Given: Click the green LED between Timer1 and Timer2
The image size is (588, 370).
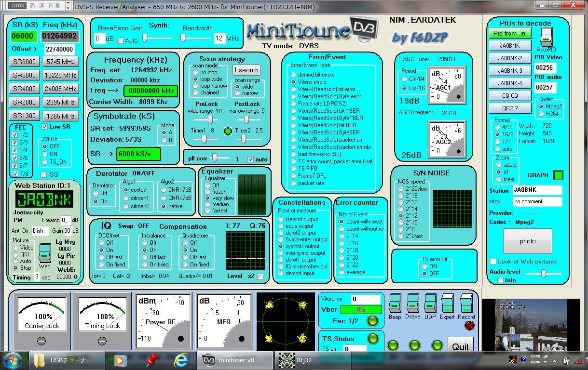Looking at the screenshot, I should click(x=228, y=131).
